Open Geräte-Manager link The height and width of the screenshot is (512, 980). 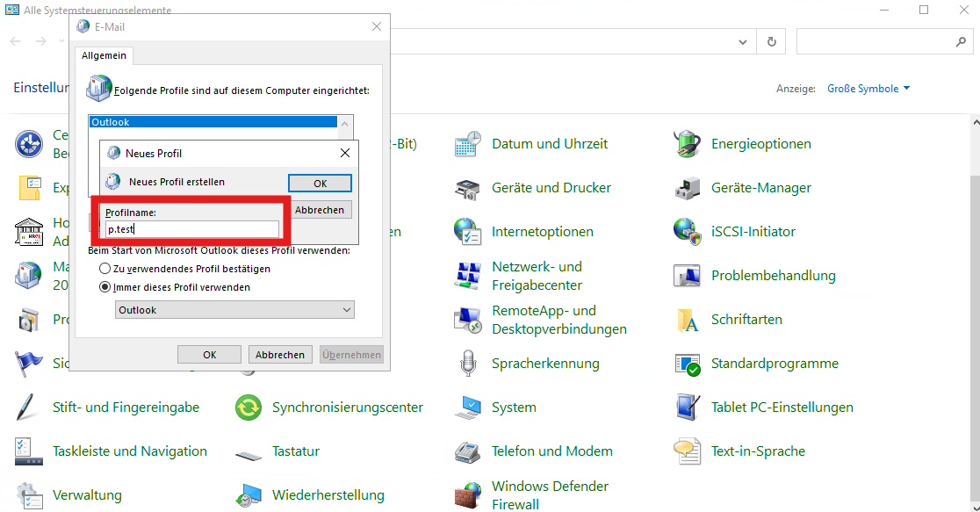tap(761, 188)
